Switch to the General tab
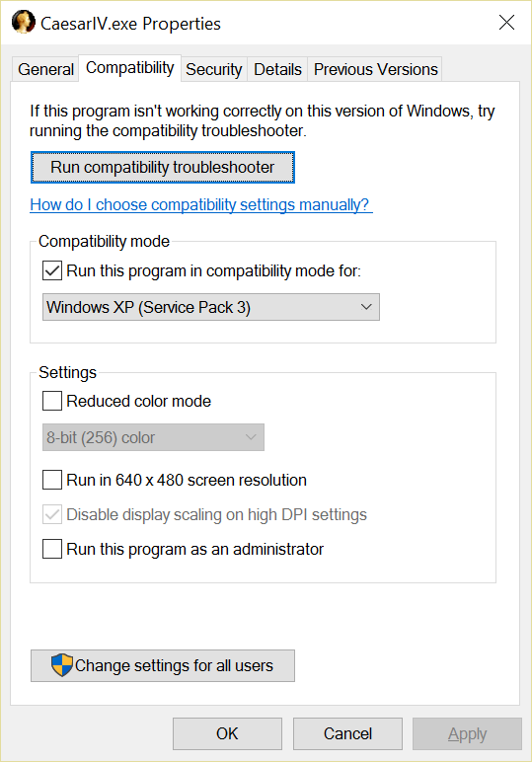 45,69
